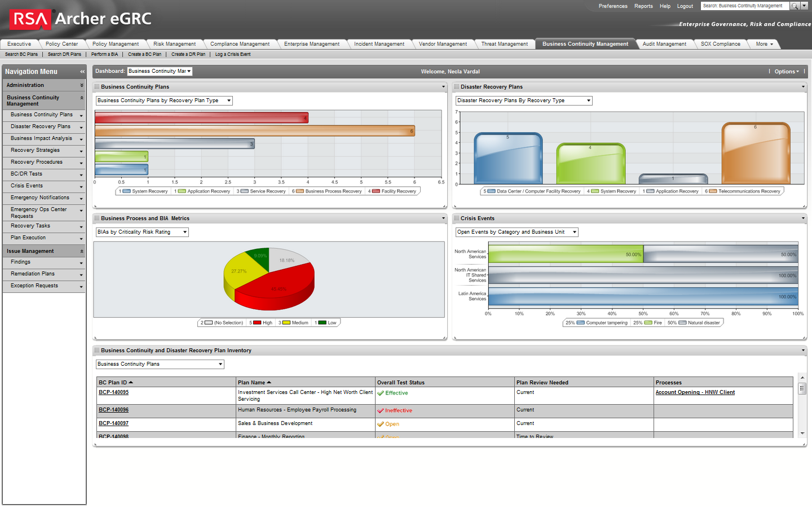Click Facility Recovery red legend swatch
The width and height of the screenshot is (812, 508).
[x=376, y=191]
